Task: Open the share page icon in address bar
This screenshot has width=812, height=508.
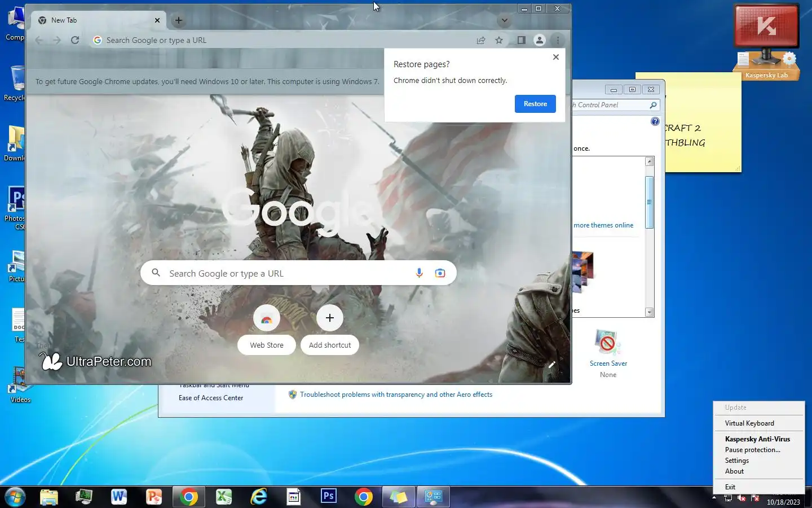Action: coord(481,40)
